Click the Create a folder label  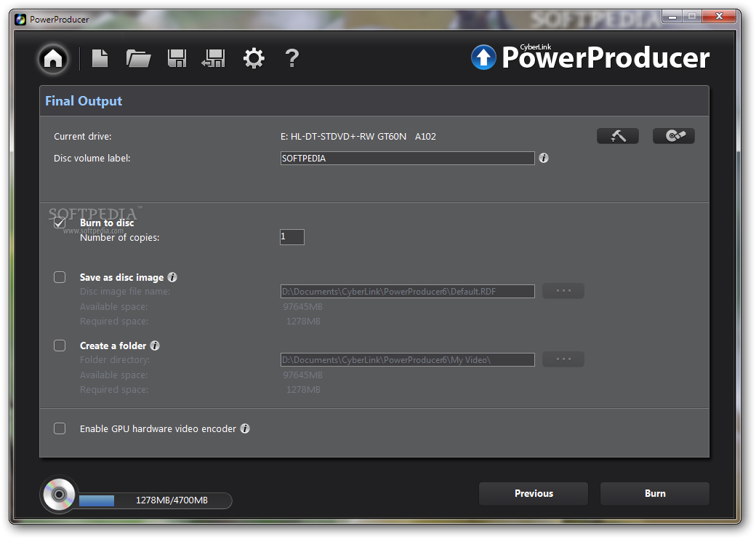[x=113, y=346]
